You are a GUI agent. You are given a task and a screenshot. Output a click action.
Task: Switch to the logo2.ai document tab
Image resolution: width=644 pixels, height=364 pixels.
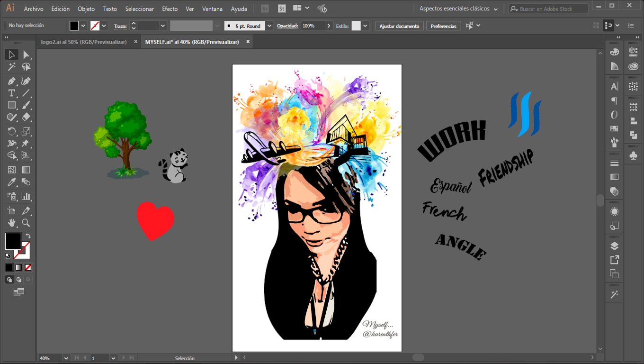84,42
